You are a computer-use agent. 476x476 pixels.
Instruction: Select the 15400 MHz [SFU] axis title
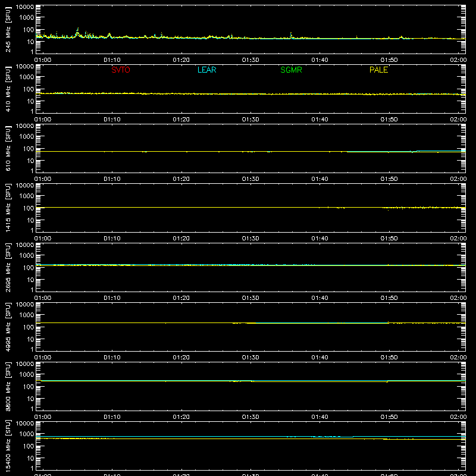click(8, 446)
